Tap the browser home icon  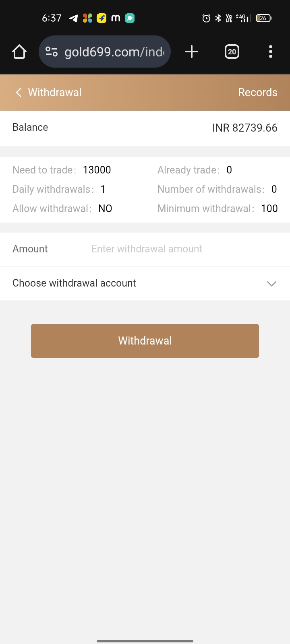point(19,52)
